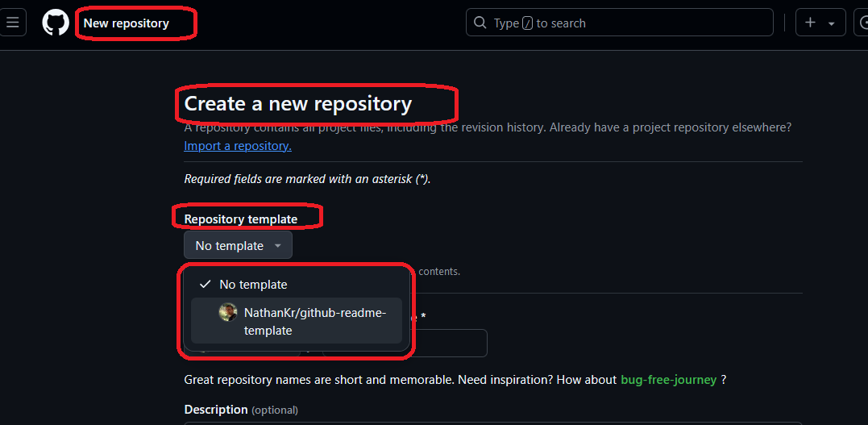
Task: Click the Repository template label
Action: click(241, 219)
